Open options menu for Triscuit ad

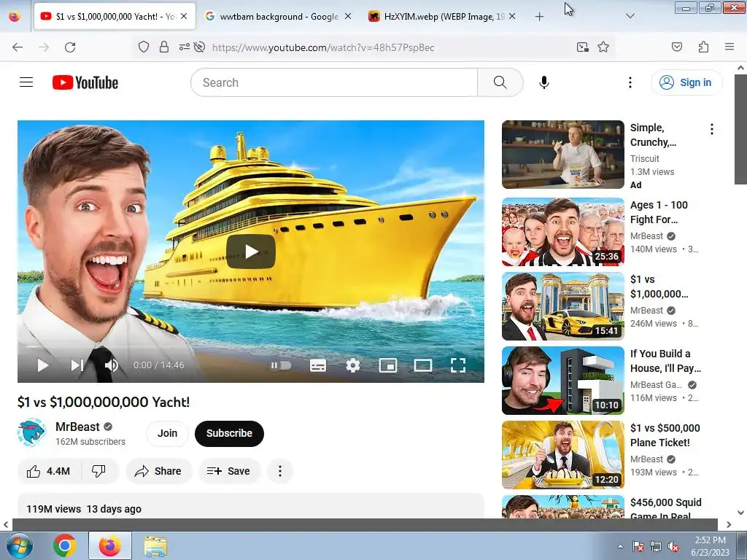711,129
